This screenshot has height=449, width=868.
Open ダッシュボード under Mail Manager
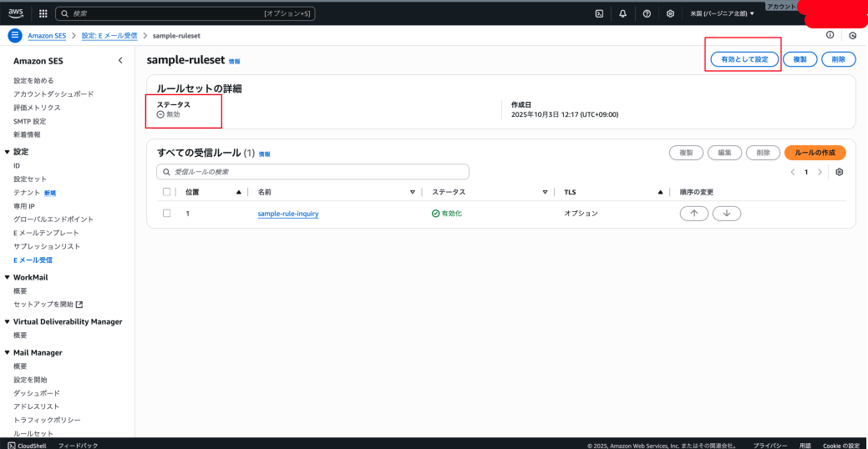[x=37, y=393]
